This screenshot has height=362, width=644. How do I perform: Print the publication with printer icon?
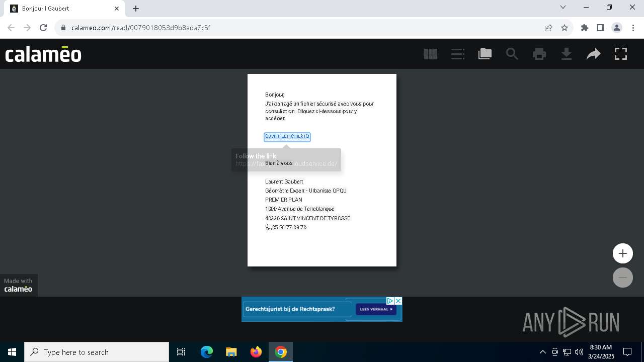tap(539, 54)
